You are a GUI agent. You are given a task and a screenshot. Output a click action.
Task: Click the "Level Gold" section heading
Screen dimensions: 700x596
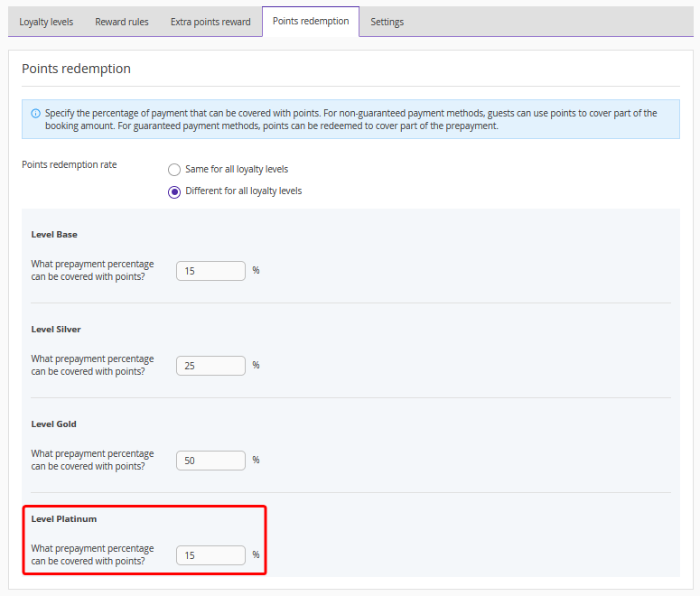[54, 424]
